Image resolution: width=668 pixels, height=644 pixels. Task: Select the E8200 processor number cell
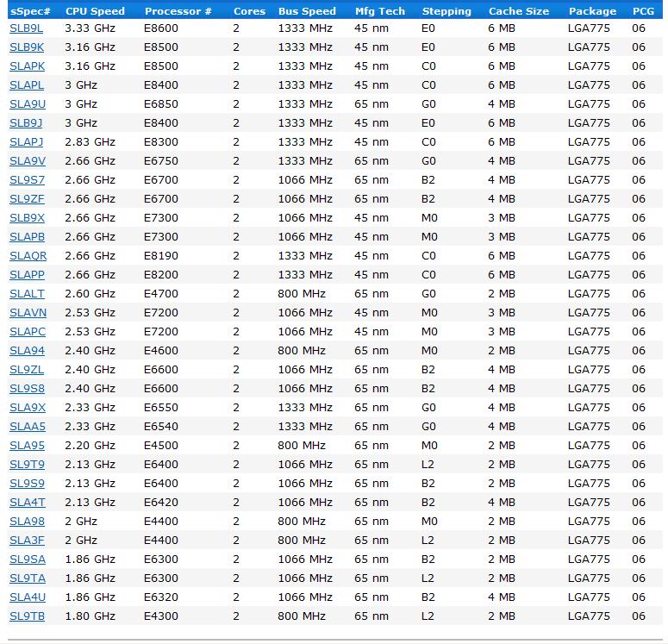click(x=161, y=275)
